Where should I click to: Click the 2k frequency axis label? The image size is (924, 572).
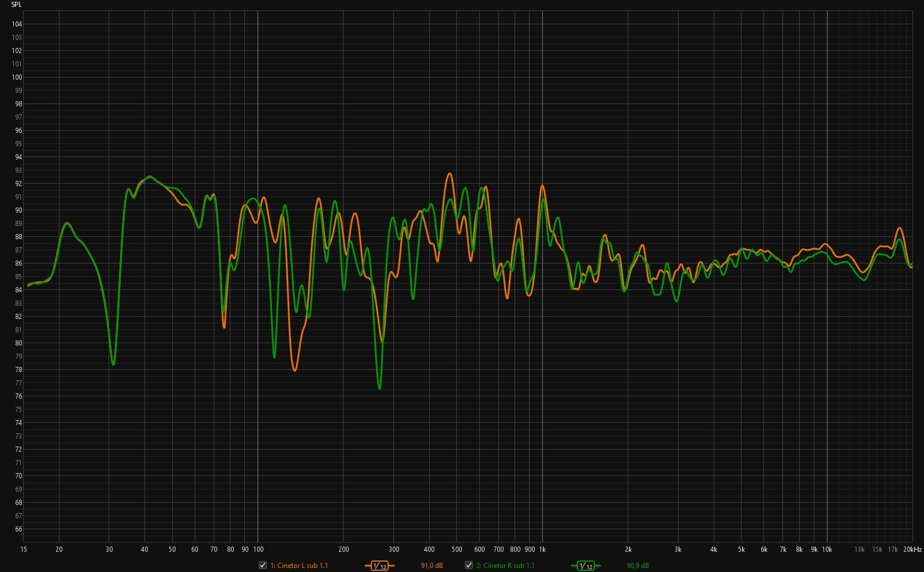(x=628, y=549)
